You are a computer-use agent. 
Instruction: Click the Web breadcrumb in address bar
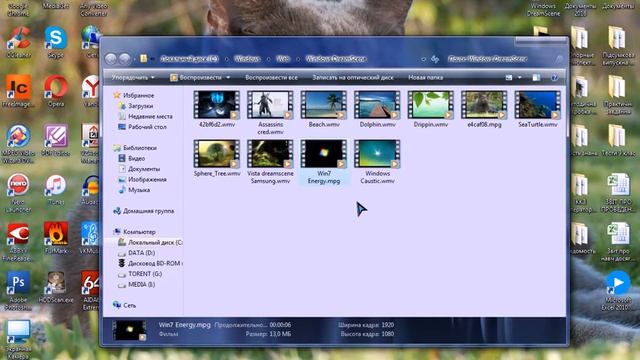(282, 59)
